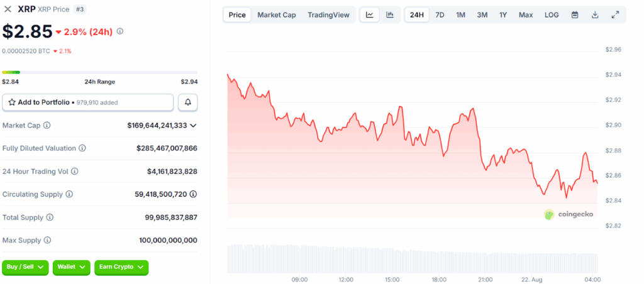
Task: Select the 1M time range
Action: tap(460, 15)
